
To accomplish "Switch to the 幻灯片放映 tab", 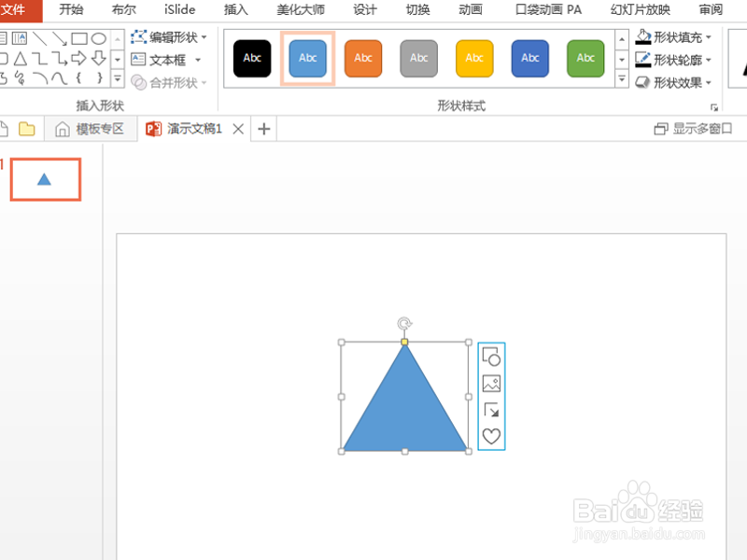I will 641,10.
